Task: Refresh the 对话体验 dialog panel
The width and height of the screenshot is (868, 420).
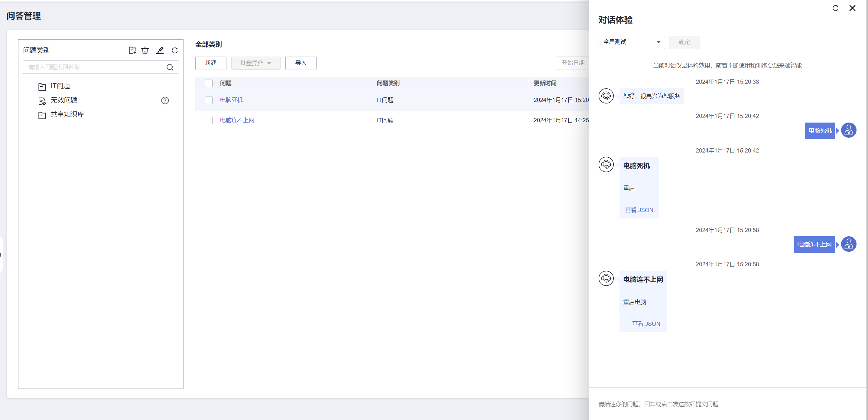Action: [x=835, y=8]
